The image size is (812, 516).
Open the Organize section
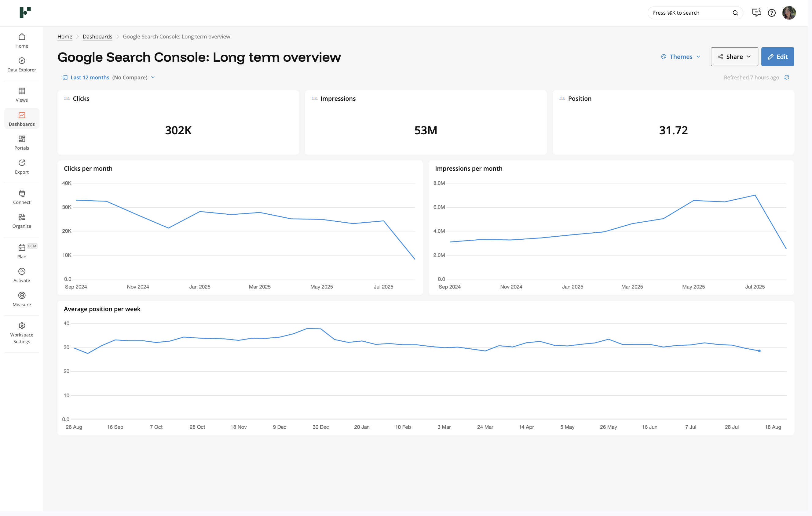pyautogui.click(x=22, y=221)
